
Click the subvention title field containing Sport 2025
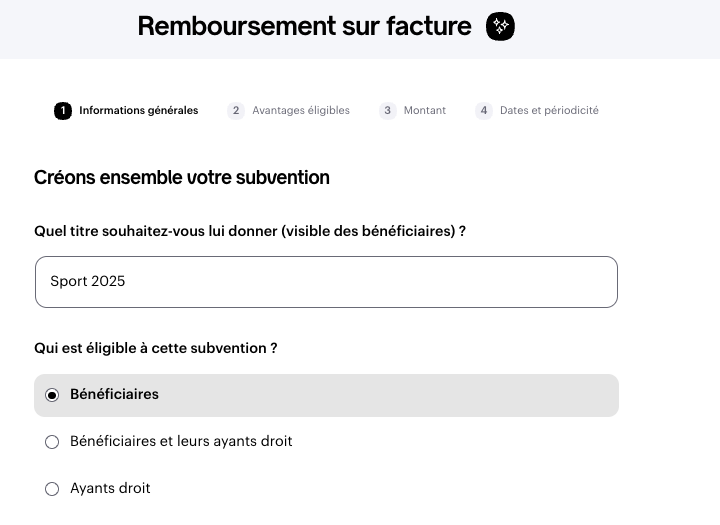tap(326, 282)
